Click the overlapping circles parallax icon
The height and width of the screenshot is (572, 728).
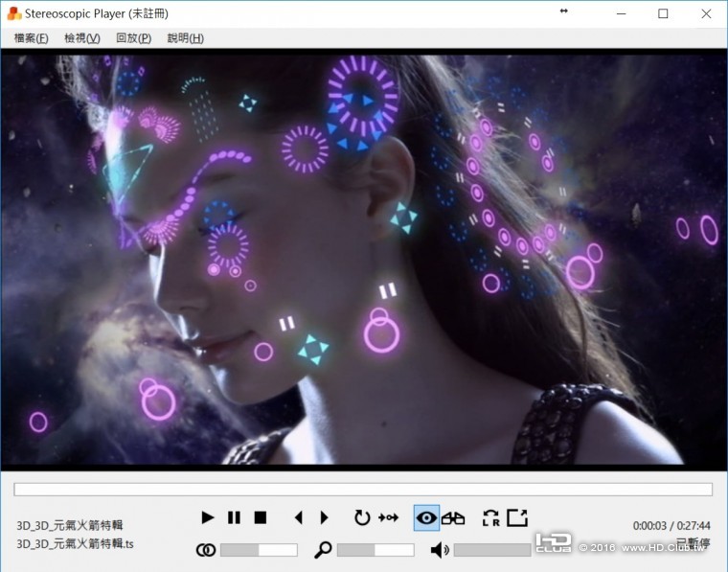click(x=206, y=550)
